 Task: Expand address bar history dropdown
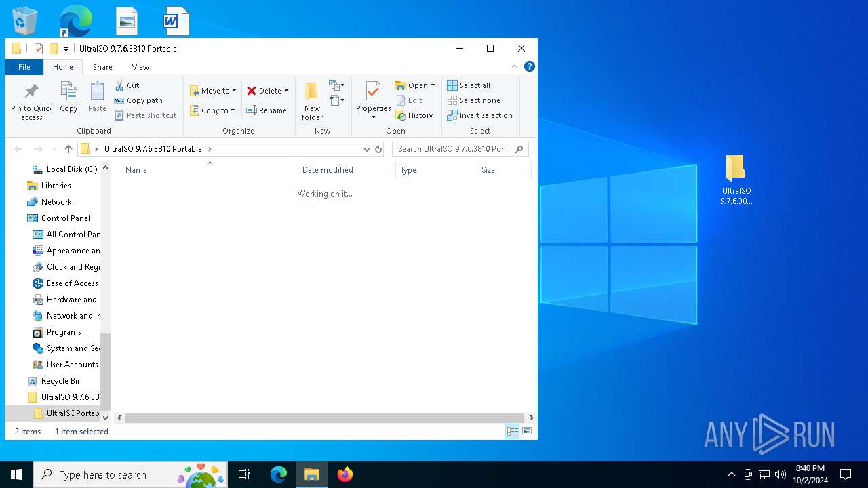click(366, 149)
